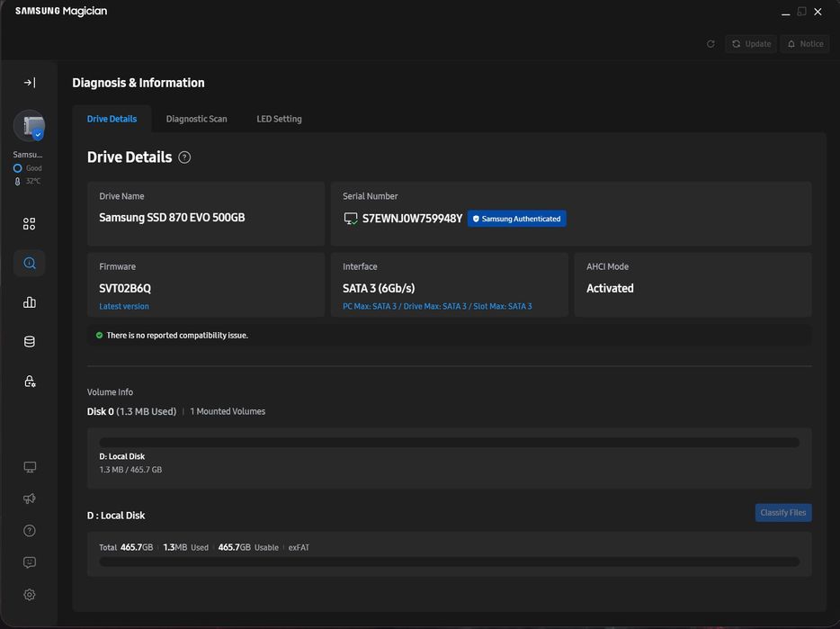Click the Drive Details help icon
Viewport: 840px width, 629px height.
coord(184,157)
